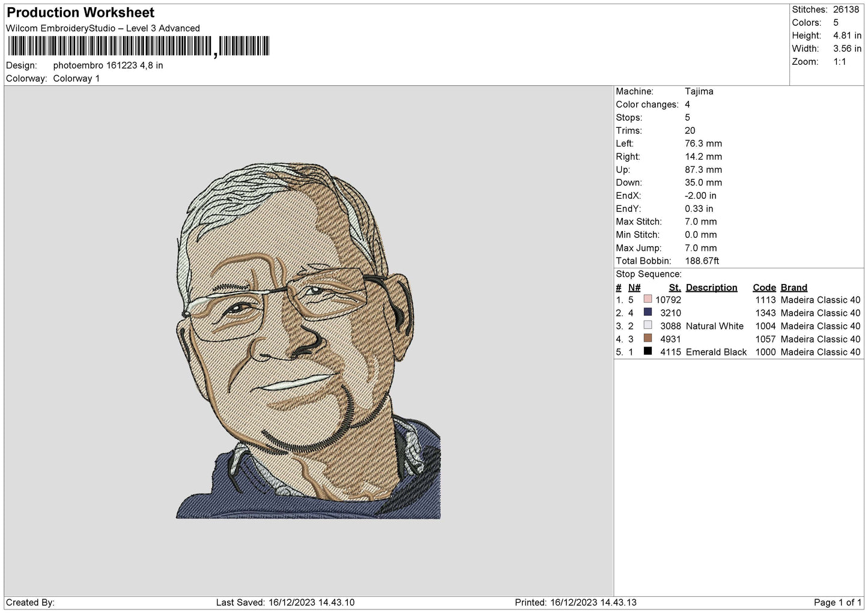Viewport: 868px width, 613px height.
Task: Click the Color changes value 4
Action: [688, 104]
